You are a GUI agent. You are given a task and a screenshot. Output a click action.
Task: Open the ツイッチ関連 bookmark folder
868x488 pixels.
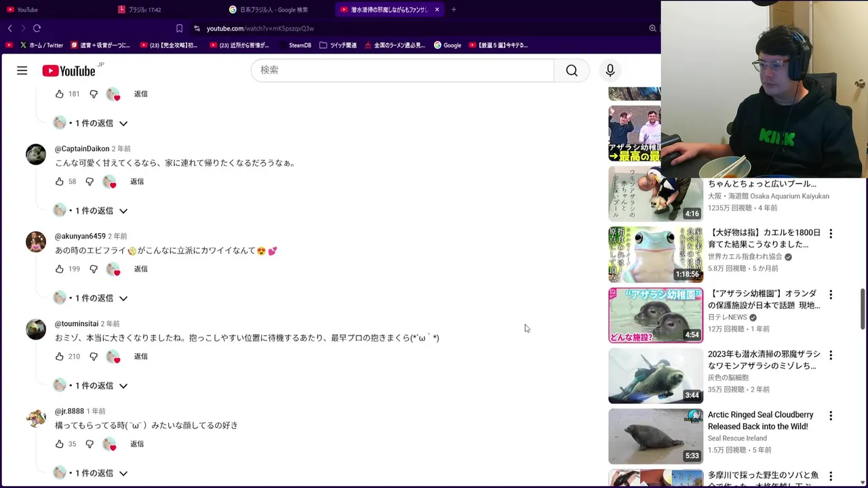tap(338, 45)
